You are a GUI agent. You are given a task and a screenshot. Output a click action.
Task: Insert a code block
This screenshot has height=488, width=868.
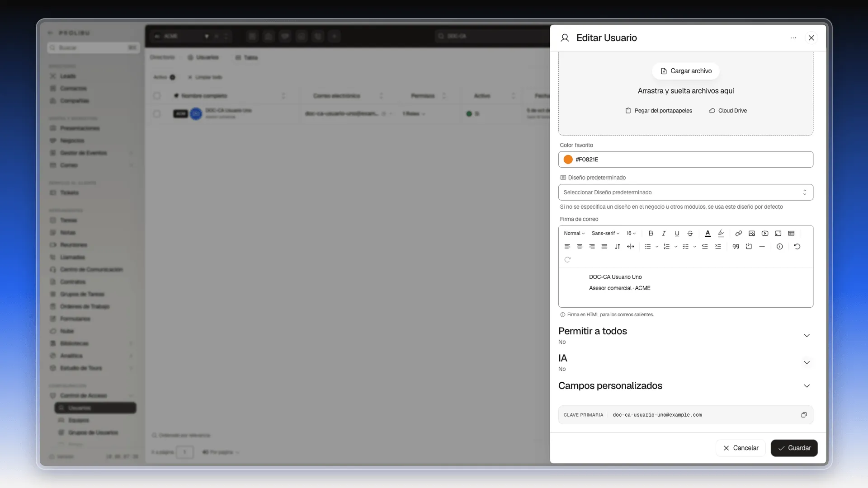click(x=749, y=247)
